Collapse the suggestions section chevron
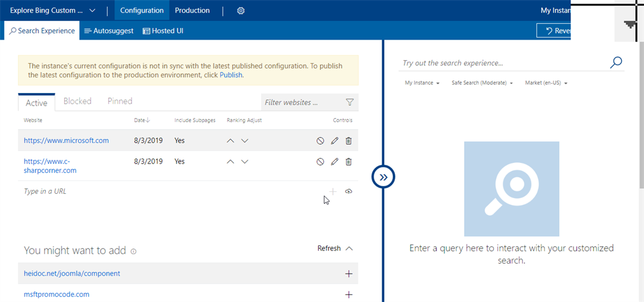Image resolution: width=644 pixels, height=302 pixels. click(349, 249)
